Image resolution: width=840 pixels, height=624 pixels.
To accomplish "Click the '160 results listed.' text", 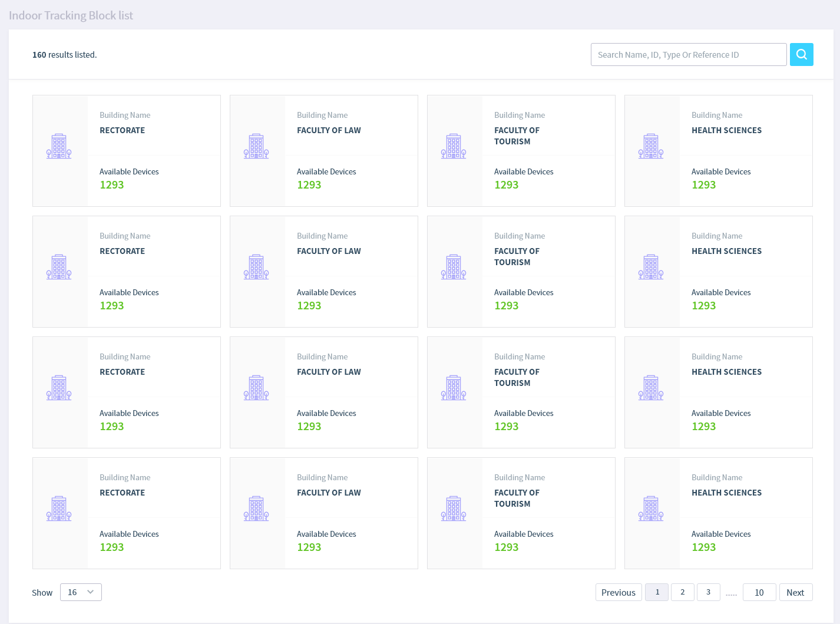I will point(65,55).
